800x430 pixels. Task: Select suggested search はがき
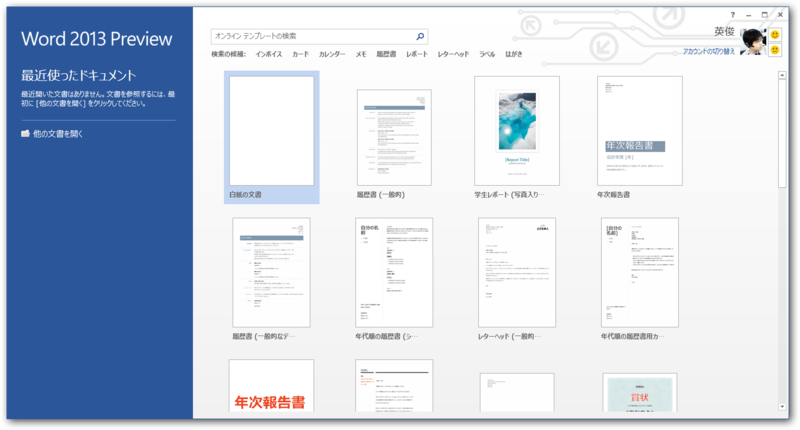[514, 54]
